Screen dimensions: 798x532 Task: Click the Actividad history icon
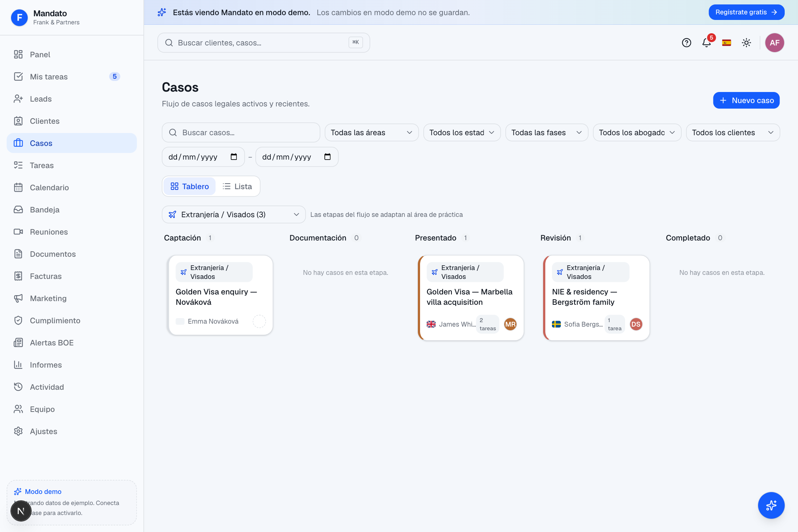pyautogui.click(x=18, y=387)
